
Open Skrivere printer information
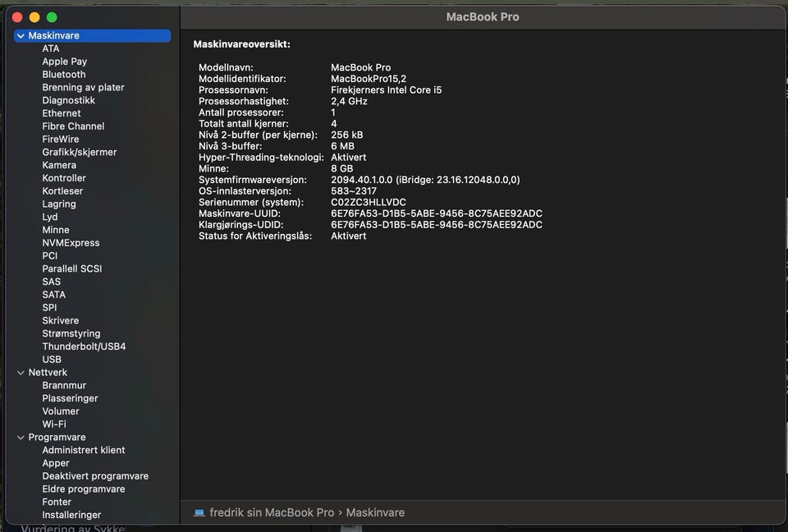pos(60,321)
